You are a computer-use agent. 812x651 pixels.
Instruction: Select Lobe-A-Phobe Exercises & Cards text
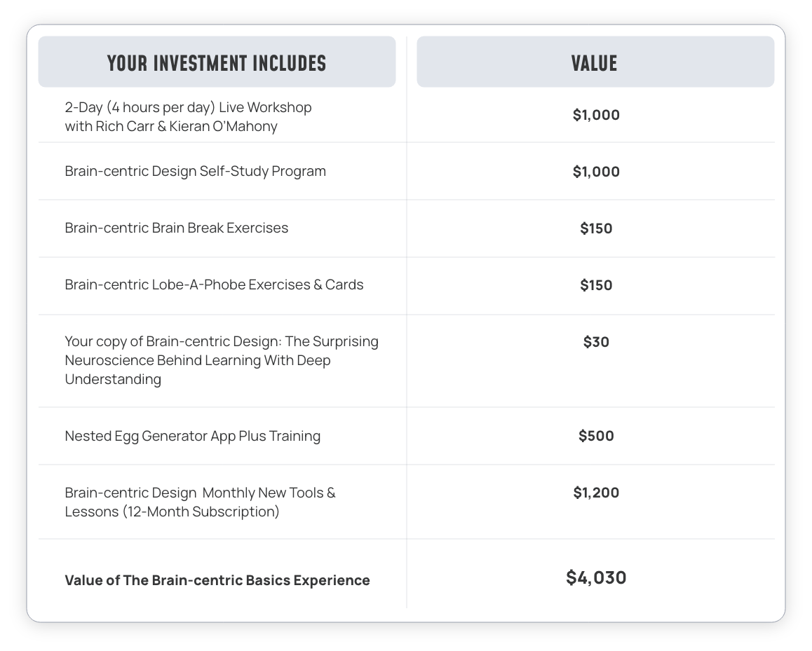[214, 285]
